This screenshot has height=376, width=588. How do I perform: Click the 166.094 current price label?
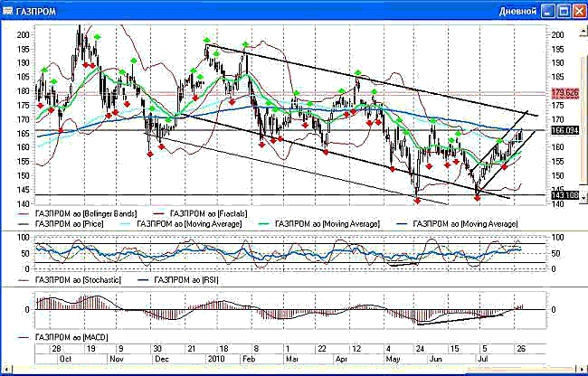coord(565,130)
